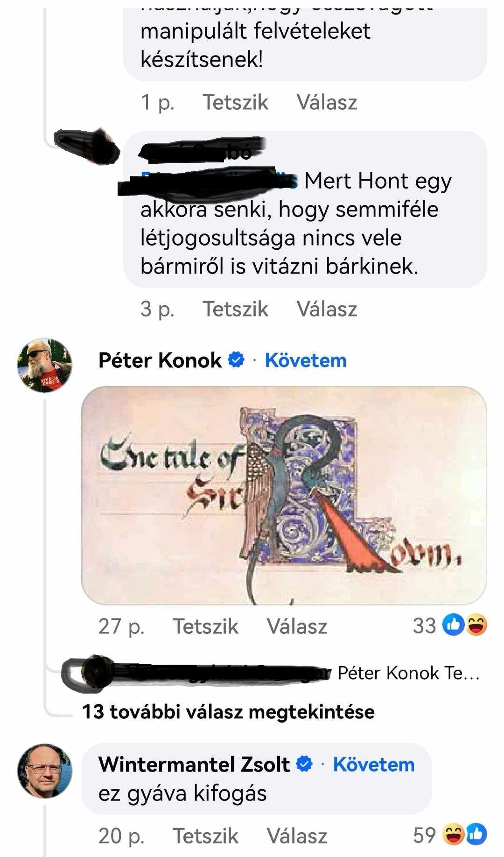Viewport: 504px width, 857px height.
Task: Click verified badge beside Wintermantel Zsolt
Action: tap(304, 764)
